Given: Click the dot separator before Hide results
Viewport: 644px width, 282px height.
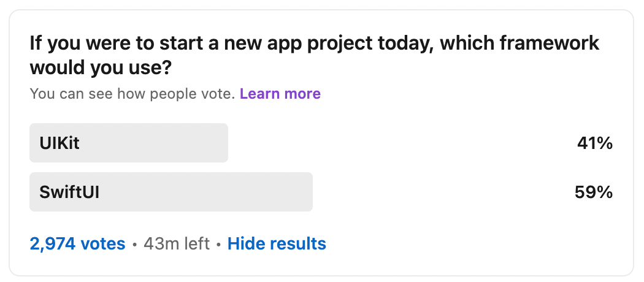Looking at the screenshot, I should (218, 245).
